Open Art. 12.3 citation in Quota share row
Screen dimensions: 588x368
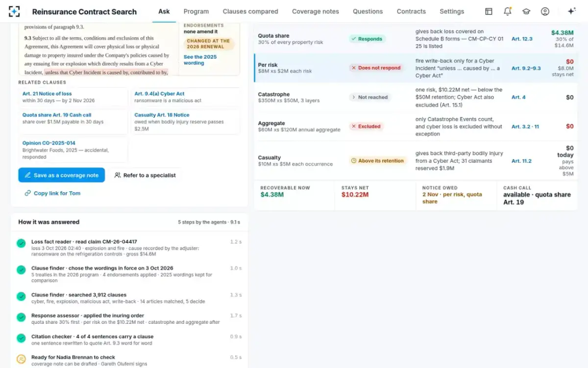coord(522,39)
